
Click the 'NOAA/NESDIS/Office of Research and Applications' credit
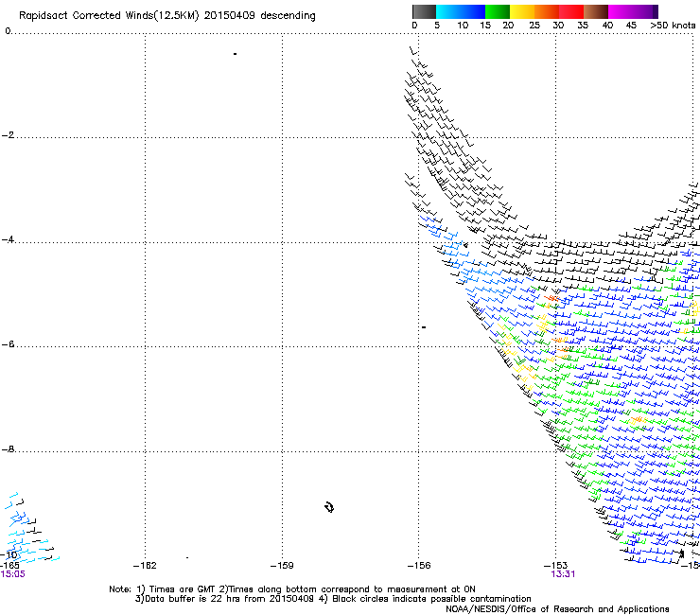click(557, 609)
